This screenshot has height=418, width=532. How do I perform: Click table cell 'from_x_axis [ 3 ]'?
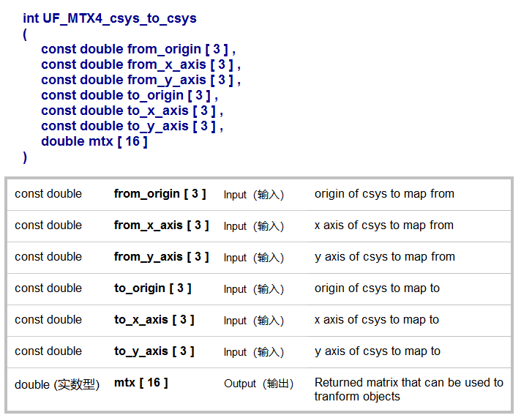pyautogui.click(x=161, y=225)
